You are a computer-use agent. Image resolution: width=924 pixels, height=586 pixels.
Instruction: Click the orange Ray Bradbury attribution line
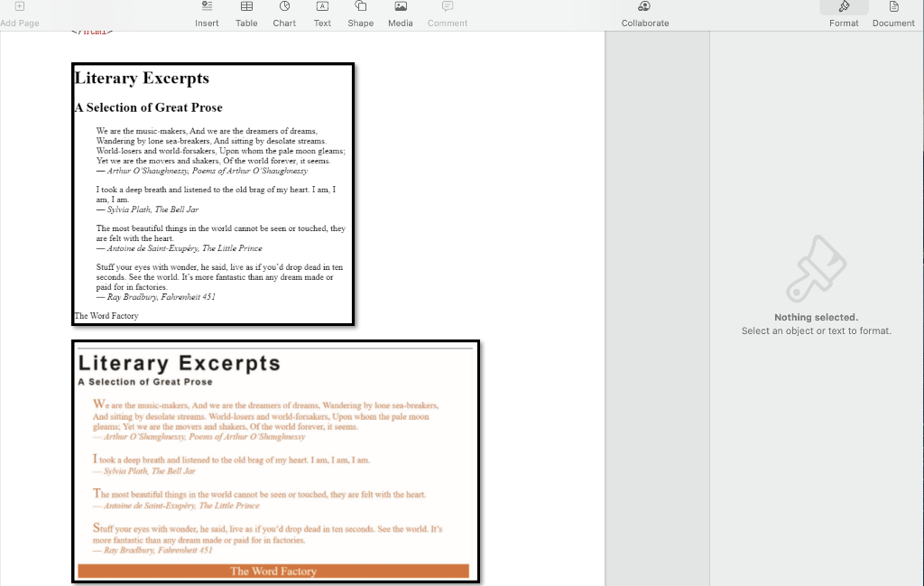[152, 550]
